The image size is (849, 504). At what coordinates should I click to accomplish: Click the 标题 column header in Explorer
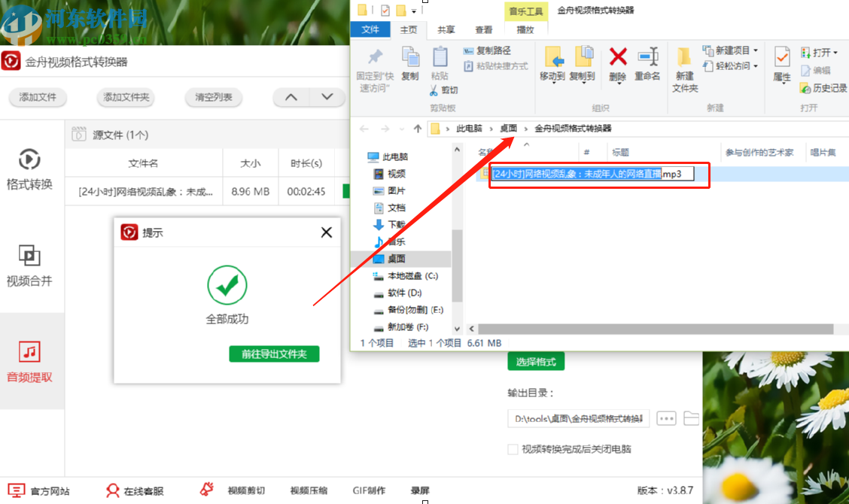tap(620, 153)
